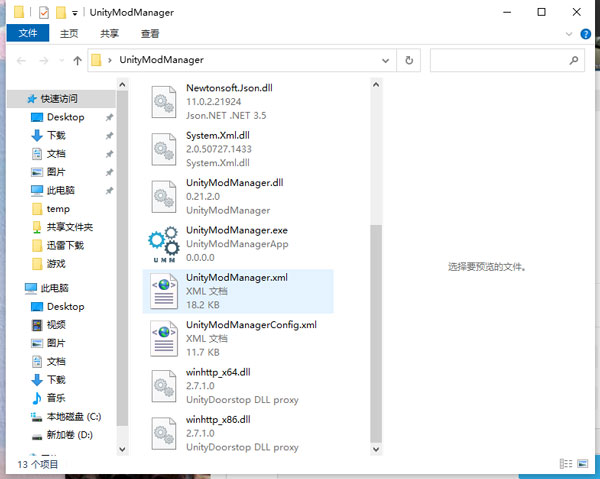This screenshot has width=600, height=479.
Task: Switch to large icons view in the status bar
Action: (584, 464)
